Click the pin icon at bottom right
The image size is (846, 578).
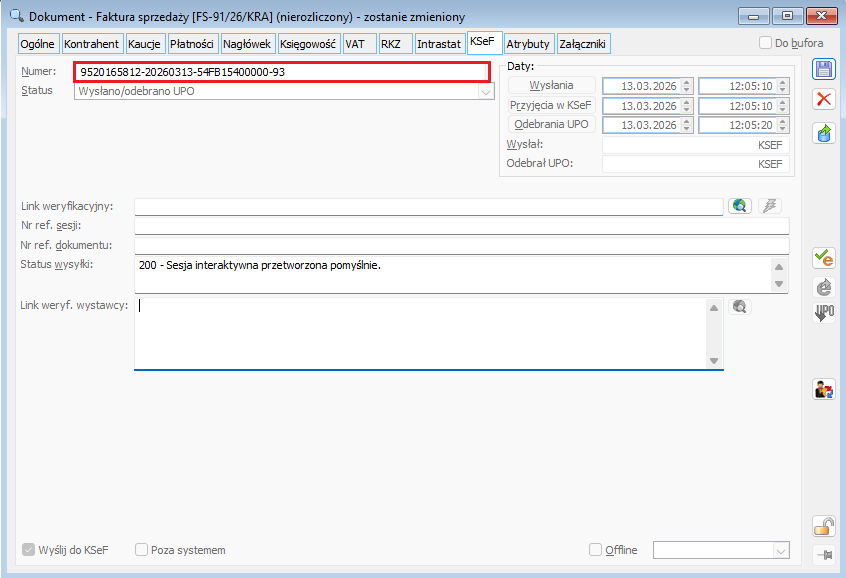(824, 555)
